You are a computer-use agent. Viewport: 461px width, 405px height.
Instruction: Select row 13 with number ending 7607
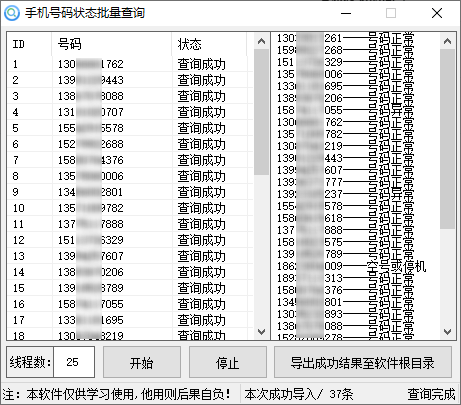click(x=130, y=256)
